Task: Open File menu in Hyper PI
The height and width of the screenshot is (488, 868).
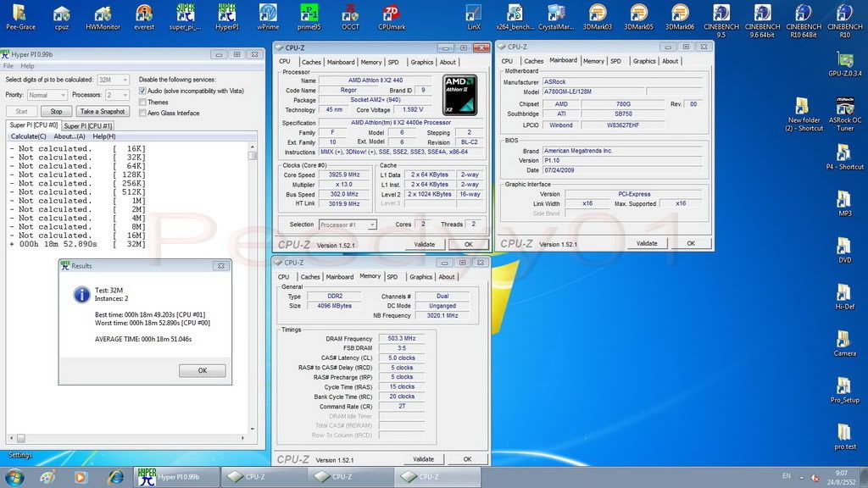Action: [8, 66]
